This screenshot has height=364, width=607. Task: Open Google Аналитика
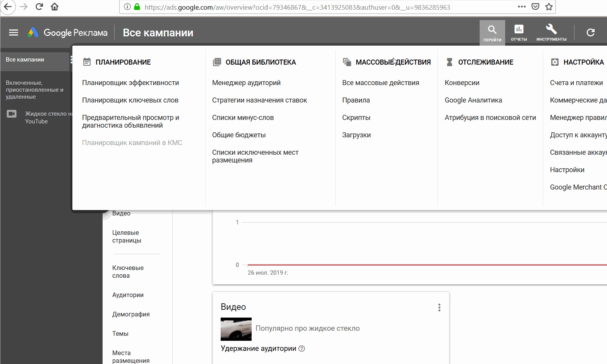click(473, 100)
